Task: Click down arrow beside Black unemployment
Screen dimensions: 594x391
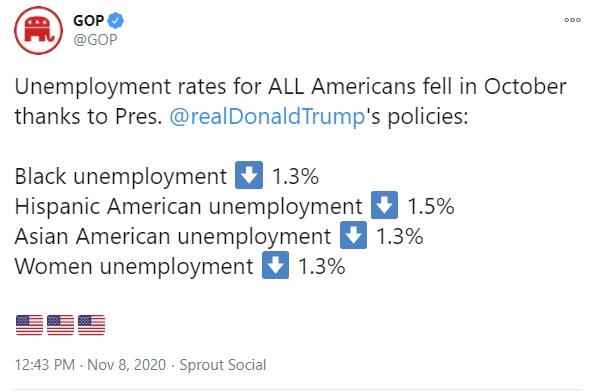Action: 249,175
